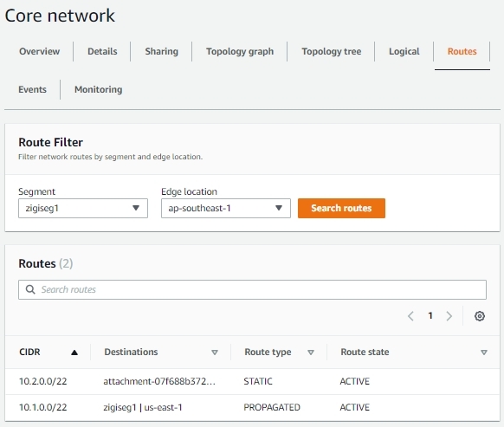
Task: Click the zigiseg1 | us-east-1 destination
Action: click(x=143, y=407)
